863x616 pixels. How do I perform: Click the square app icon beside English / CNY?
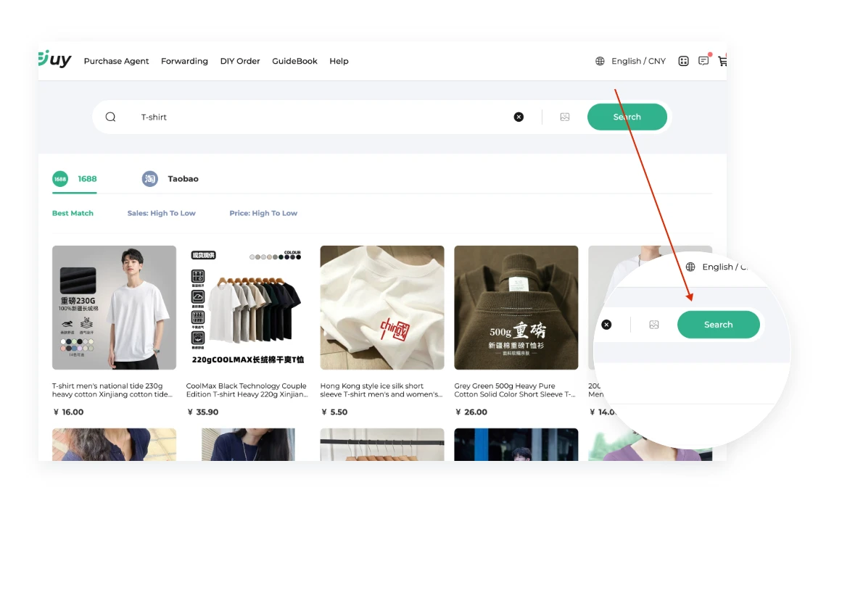click(x=683, y=61)
